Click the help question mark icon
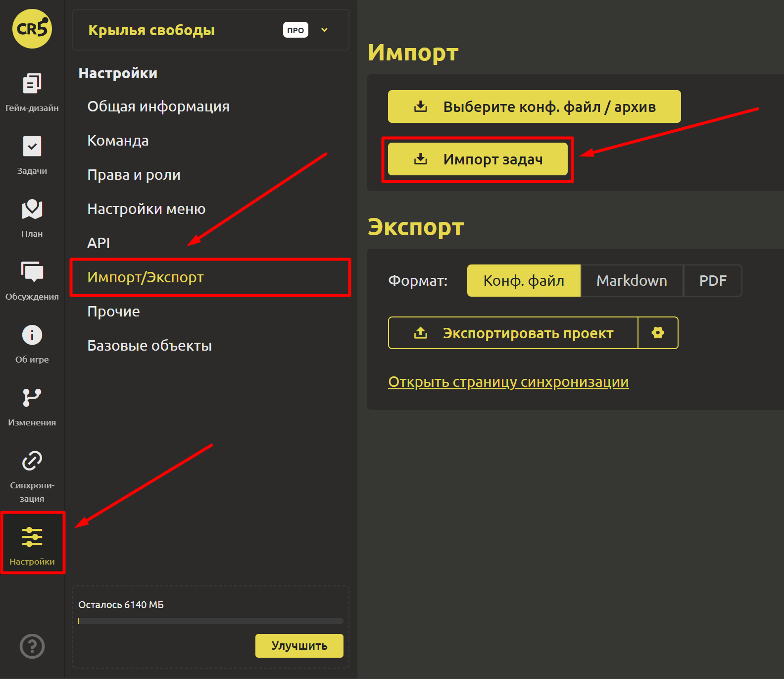This screenshot has width=784, height=679. [x=32, y=646]
